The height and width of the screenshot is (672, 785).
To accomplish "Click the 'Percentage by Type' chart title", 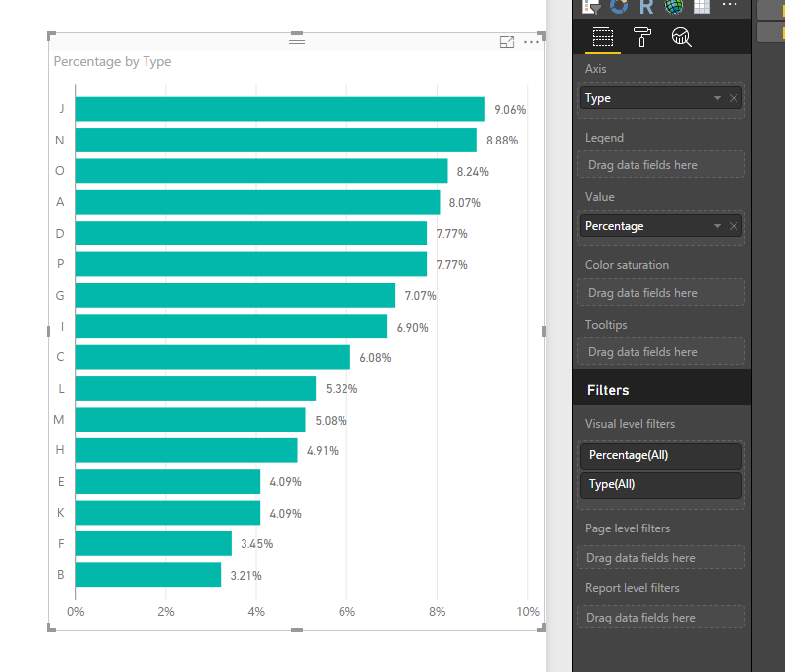I will 113,62.
